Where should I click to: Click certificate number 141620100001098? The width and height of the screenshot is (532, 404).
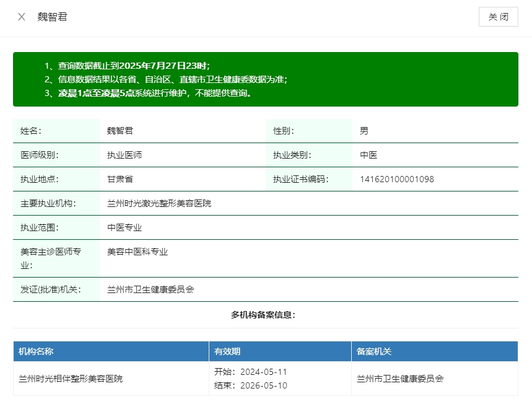pos(397,179)
